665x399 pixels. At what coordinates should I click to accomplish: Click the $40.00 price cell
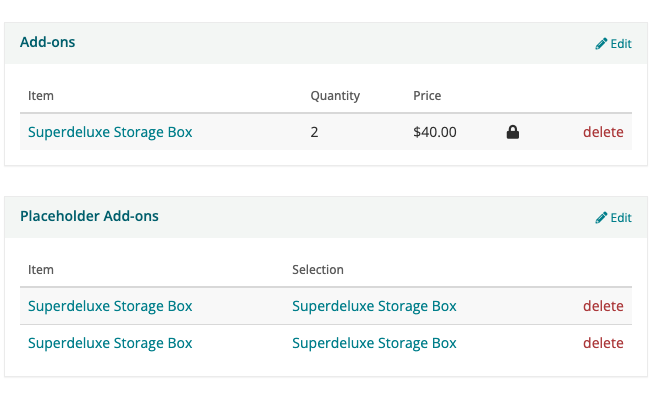(x=435, y=132)
